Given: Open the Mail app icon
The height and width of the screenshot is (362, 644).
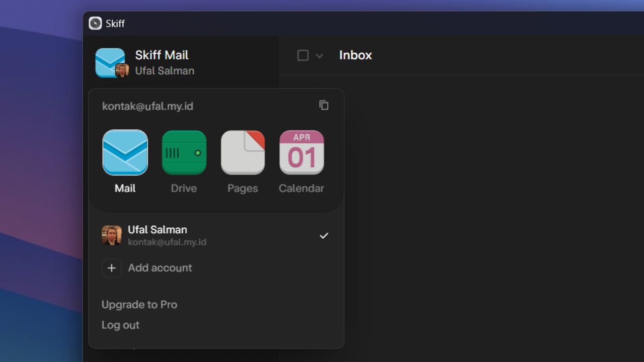Looking at the screenshot, I should coord(125,152).
